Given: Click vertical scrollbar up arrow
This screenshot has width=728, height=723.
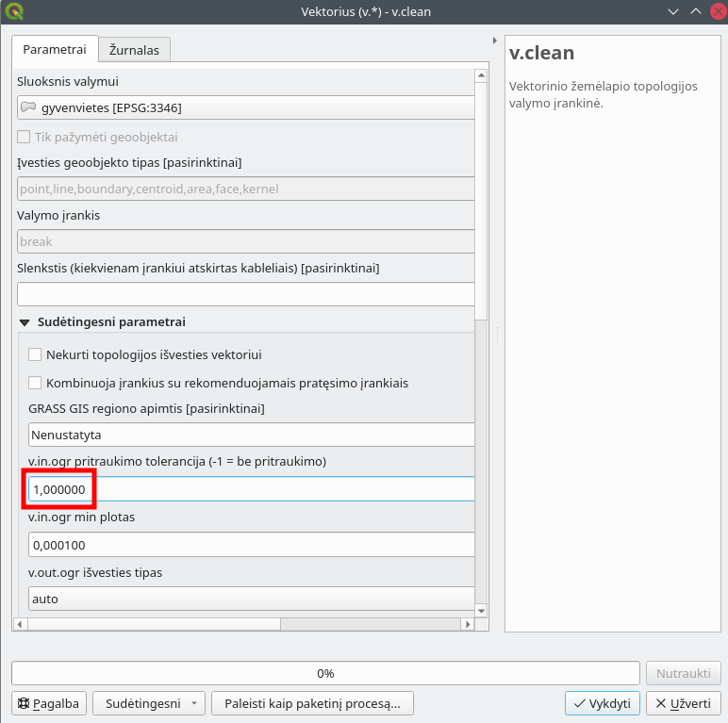Looking at the screenshot, I should tap(481, 75).
